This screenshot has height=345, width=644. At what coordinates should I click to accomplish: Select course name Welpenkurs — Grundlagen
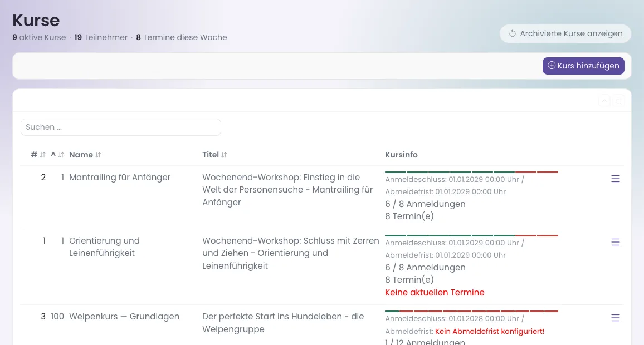(x=124, y=316)
